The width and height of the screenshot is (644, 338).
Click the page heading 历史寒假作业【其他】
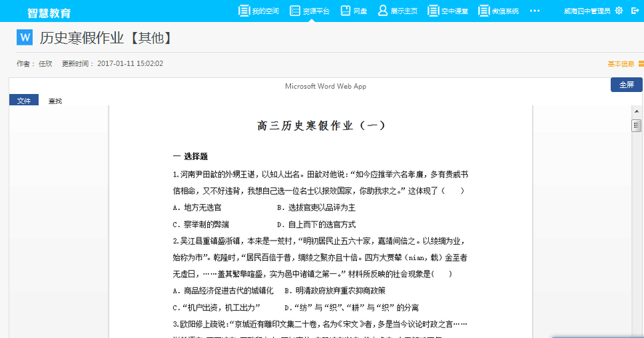tap(106, 38)
